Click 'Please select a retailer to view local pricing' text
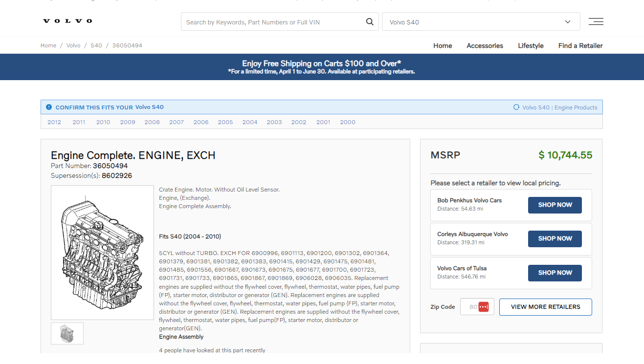The image size is (644, 364). coord(495,183)
